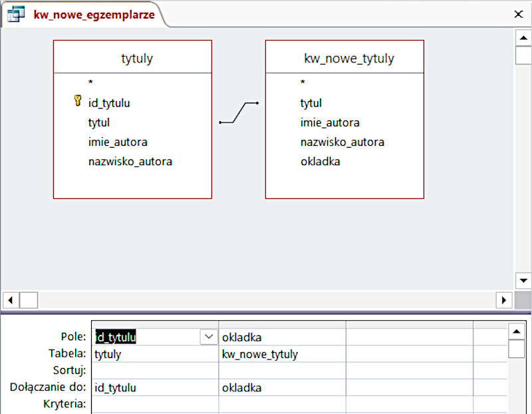The height and width of the screenshot is (414, 532).
Task: Open the Pole field dropdown arrow
Action: point(209,337)
